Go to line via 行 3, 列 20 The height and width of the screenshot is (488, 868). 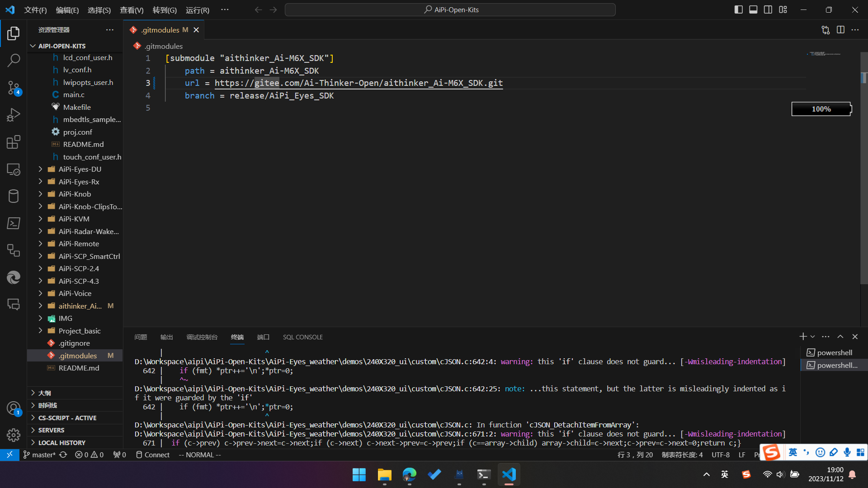point(635,455)
